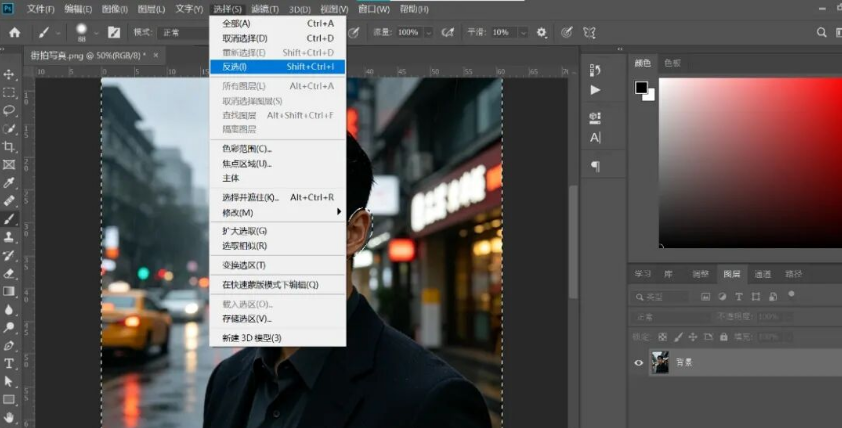Screen dimensions: 842x428
Task: Choose 色彩范围(C) menu entry
Action: pos(278,149)
